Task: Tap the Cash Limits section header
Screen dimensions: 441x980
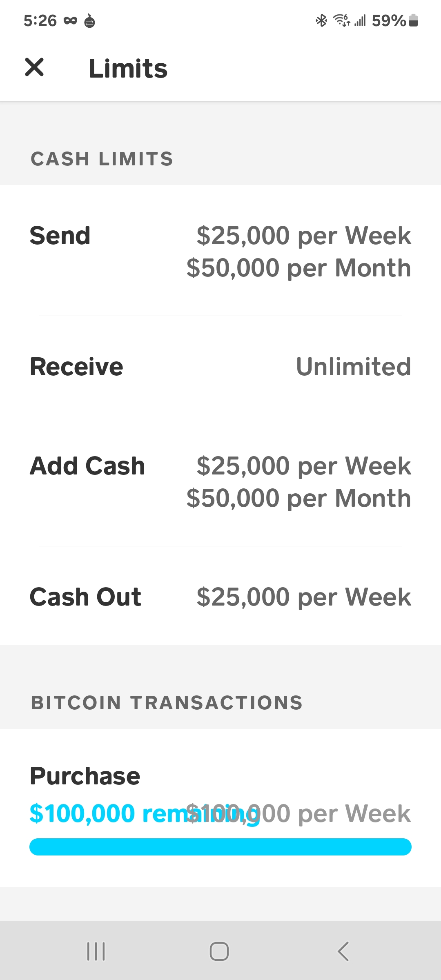Action: [102, 159]
